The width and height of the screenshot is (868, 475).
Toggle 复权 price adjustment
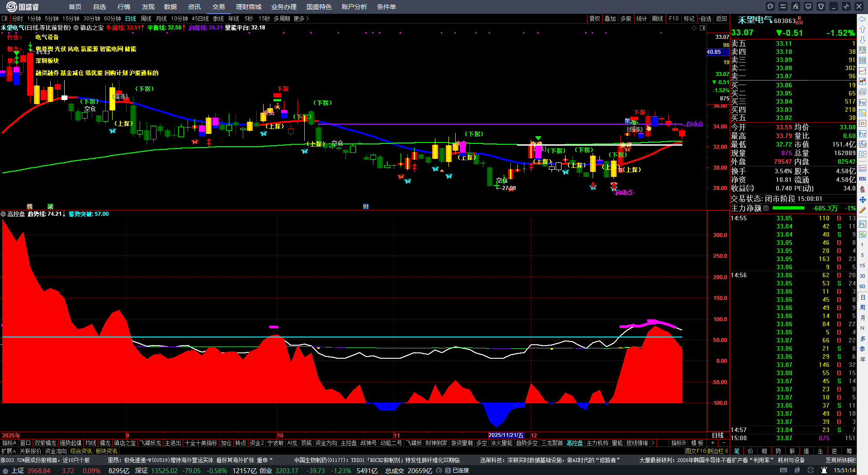click(594, 19)
